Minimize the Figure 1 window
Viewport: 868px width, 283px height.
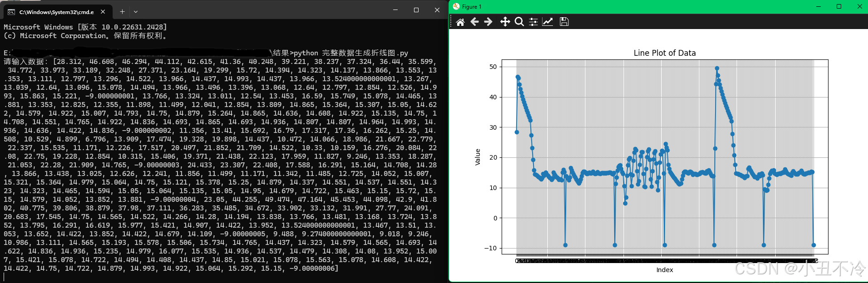[819, 6]
